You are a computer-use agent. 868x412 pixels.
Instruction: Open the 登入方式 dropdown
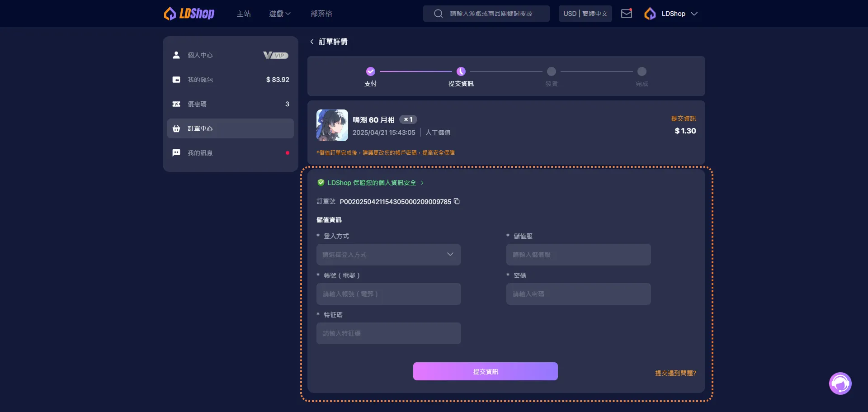[x=389, y=255]
